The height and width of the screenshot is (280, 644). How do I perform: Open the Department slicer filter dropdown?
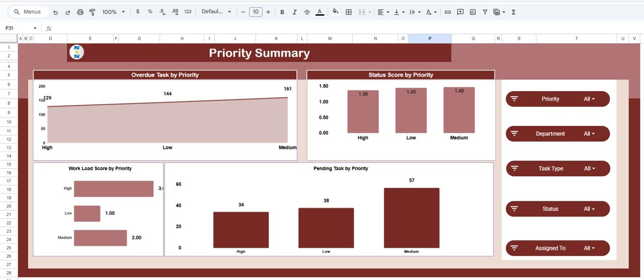point(589,134)
